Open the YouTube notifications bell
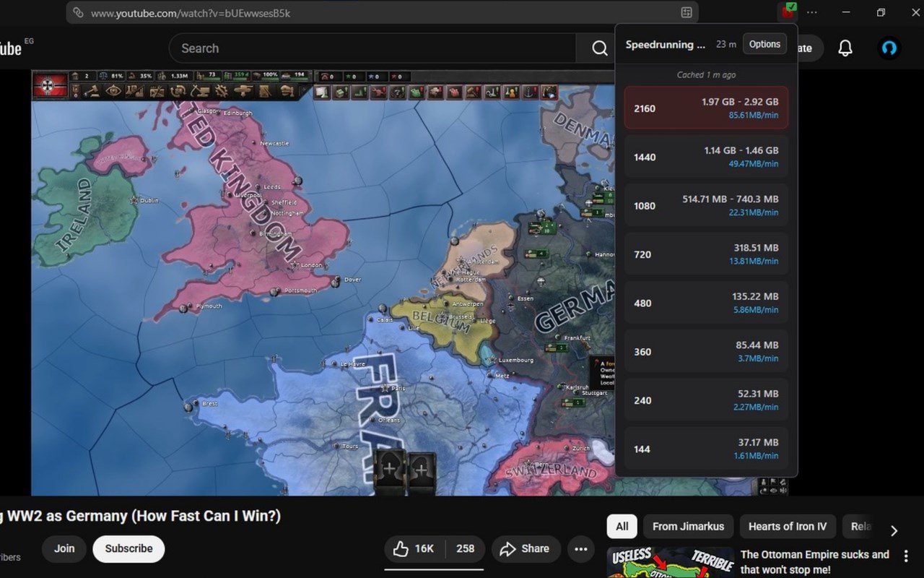This screenshot has height=578, width=924. [x=845, y=48]
